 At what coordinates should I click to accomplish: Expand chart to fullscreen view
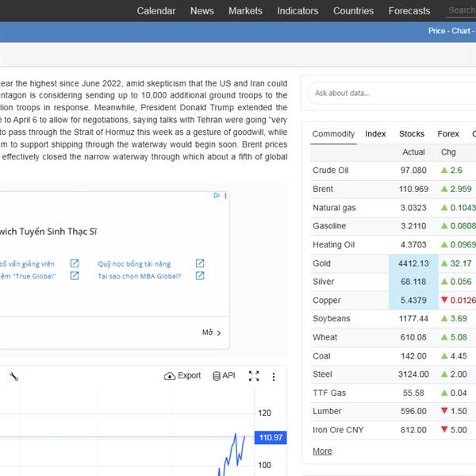(254, 376)
